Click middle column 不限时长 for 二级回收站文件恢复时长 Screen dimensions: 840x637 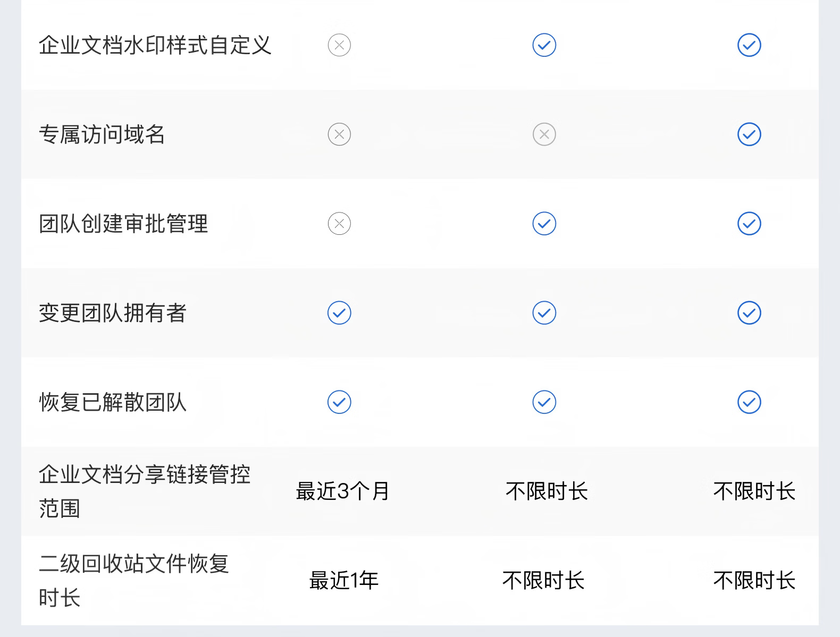pyautogui.click(x=543, y=581)
